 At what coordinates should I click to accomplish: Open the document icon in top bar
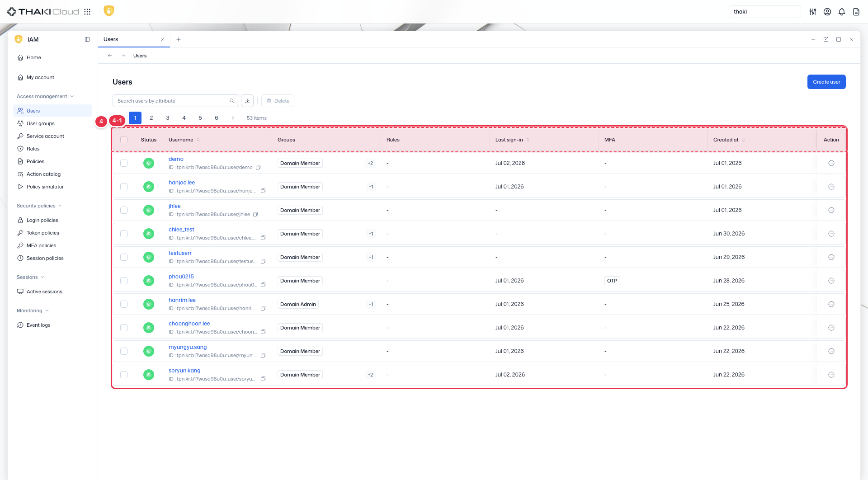tap(856, 12)
